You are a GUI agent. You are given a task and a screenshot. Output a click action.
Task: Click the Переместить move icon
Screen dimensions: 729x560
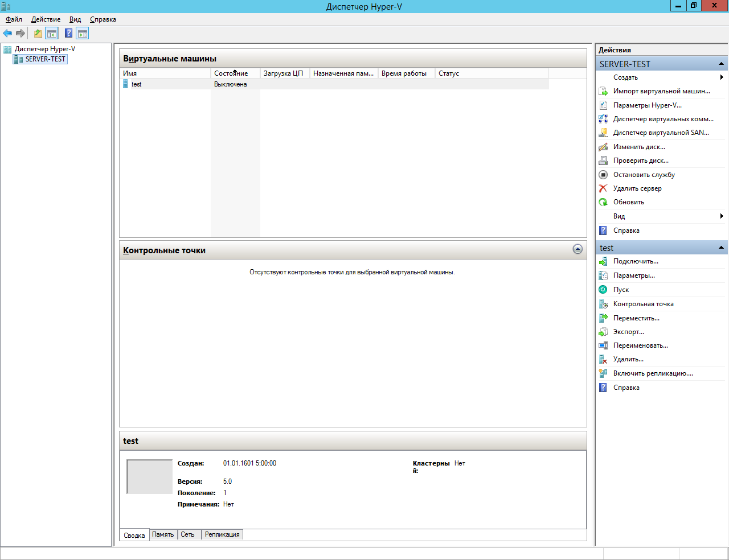tap(603, 318)
